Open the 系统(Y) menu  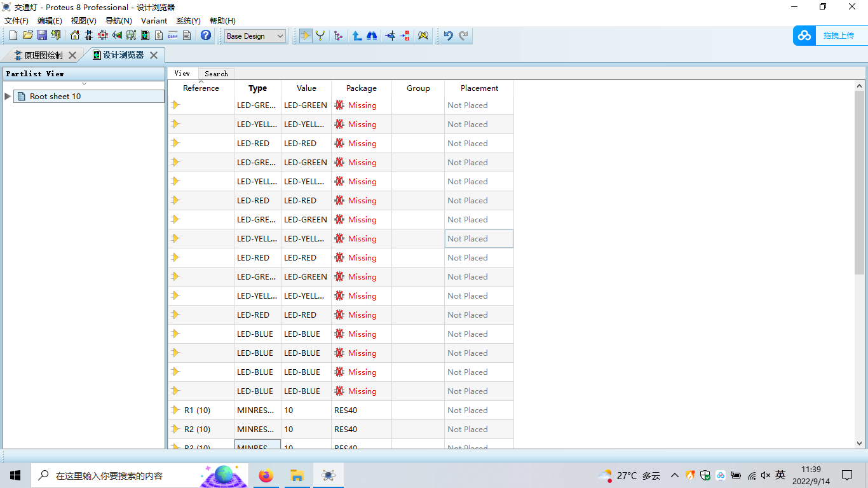[x=188, y=20]
